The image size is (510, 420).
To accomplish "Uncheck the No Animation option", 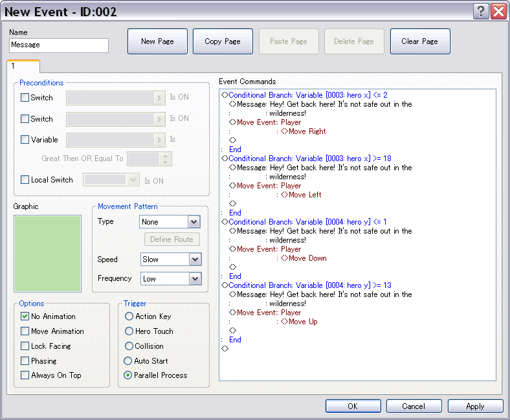I will tap(25, 316).
